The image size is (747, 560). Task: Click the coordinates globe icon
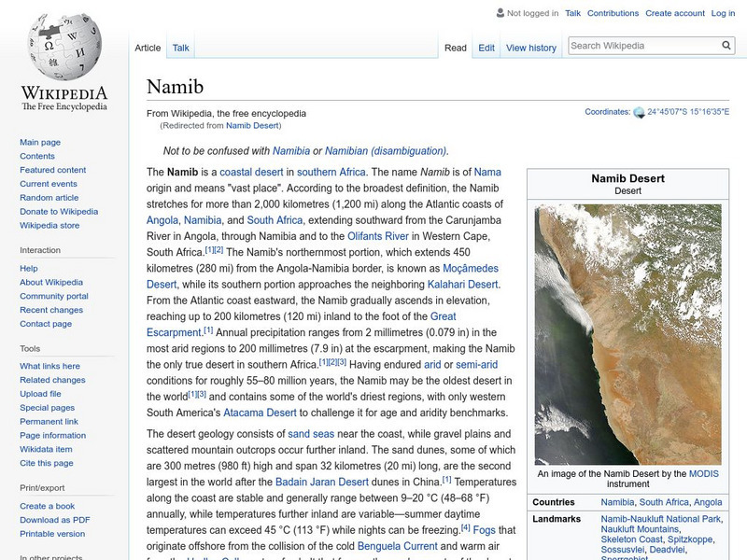[x=639, y=113]
